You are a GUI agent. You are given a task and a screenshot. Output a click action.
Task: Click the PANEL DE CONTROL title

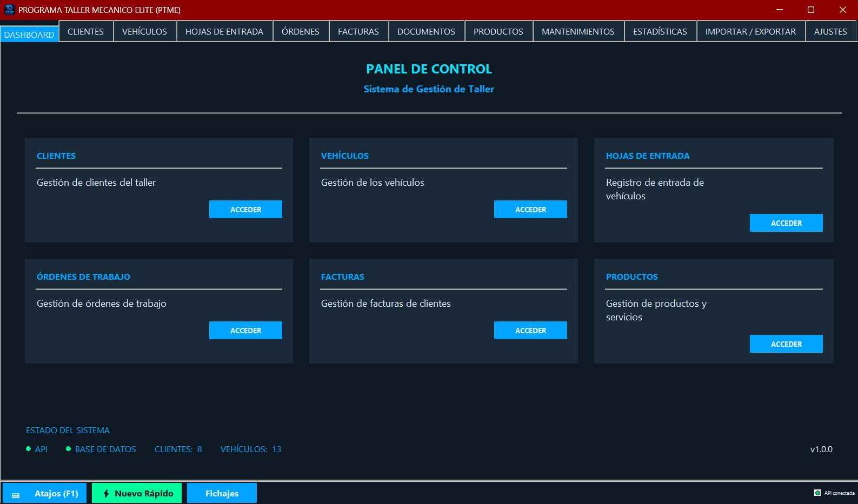coord(429,69)
